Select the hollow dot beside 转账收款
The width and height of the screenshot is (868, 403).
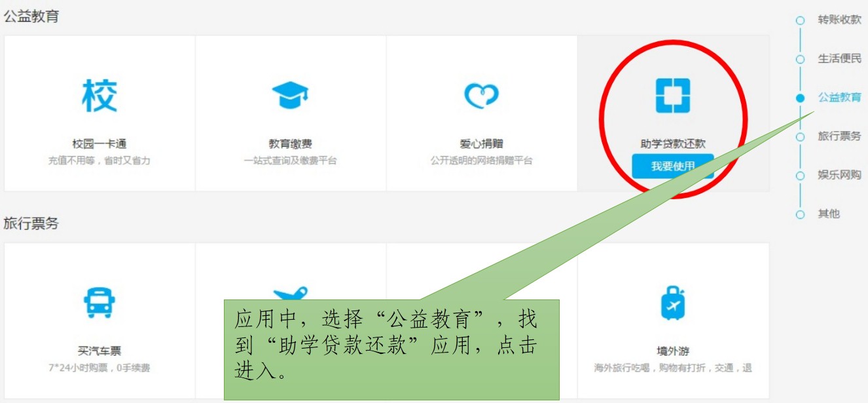pyautogui.click(x=800, y=20)
